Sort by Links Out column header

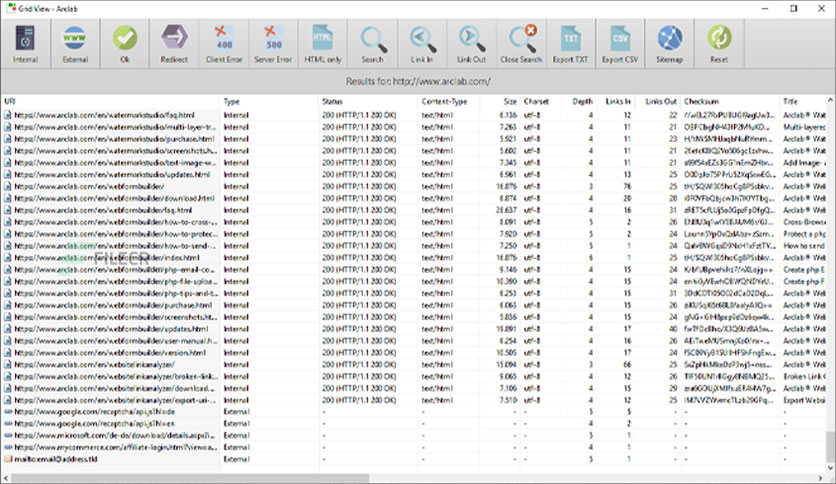tap(658, 101)
